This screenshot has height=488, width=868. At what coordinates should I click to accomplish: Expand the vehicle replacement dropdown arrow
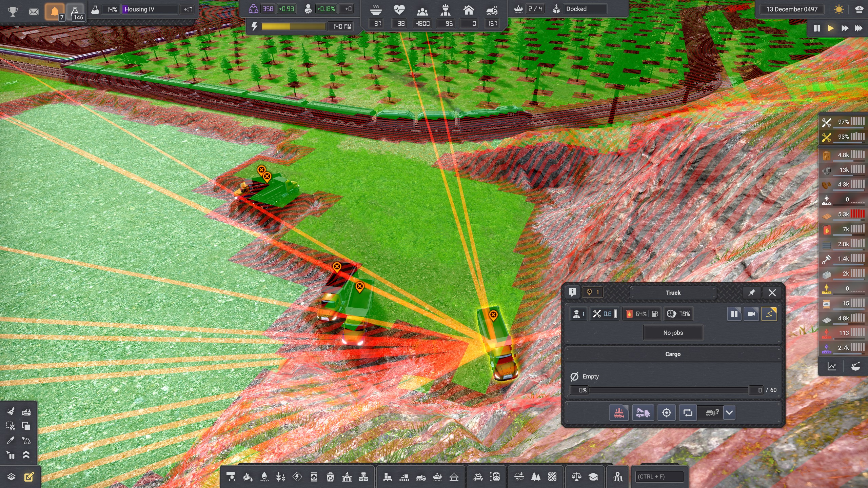click(x=729, y=412)
